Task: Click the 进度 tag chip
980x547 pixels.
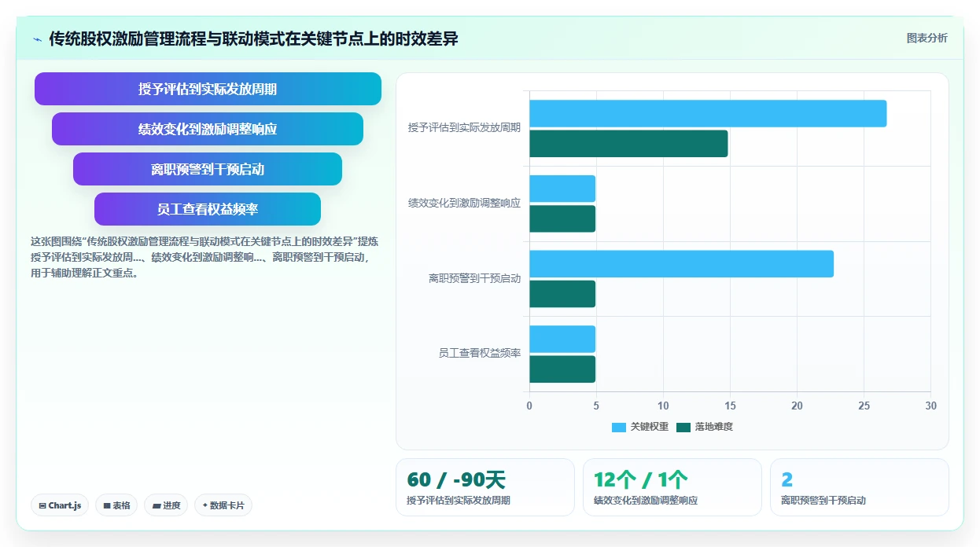Action: click(x=166, y=505)
